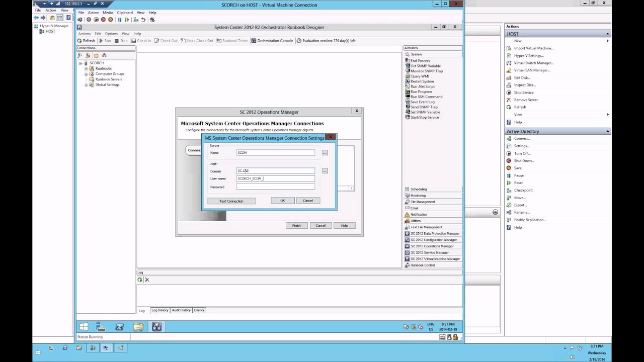This screenshot has height=362, width=644.
Task: Click Help in SC 2012 Operations Manager dialog
Action: pos(344,226)
